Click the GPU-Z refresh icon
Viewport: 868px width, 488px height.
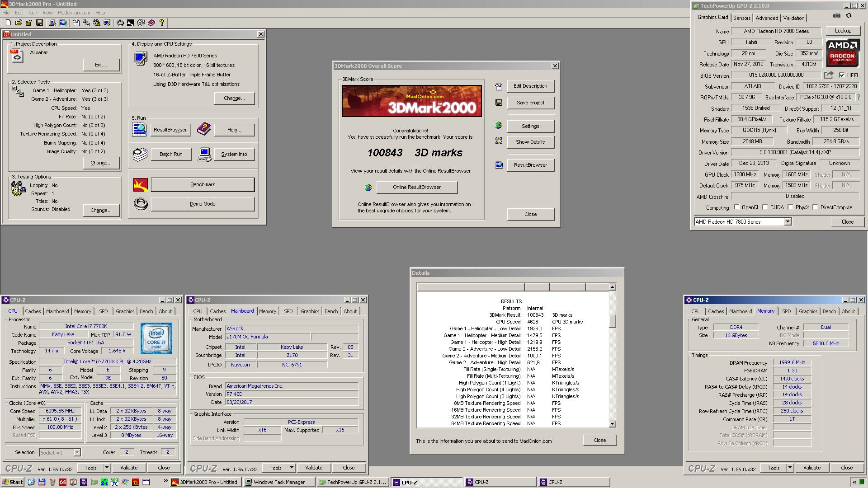pyautogui.click(x=849, y=15)
